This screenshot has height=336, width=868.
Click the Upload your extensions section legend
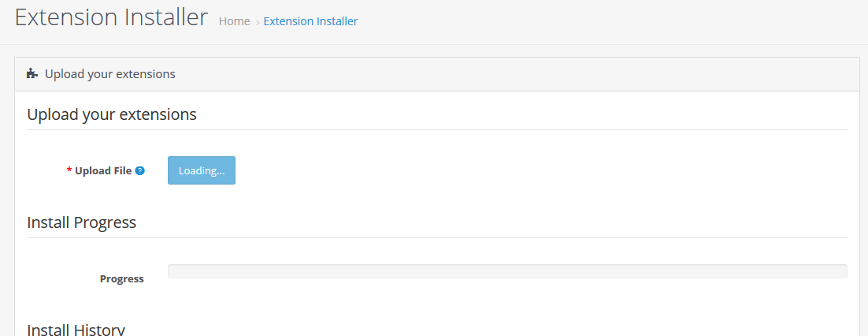(112, 115)
